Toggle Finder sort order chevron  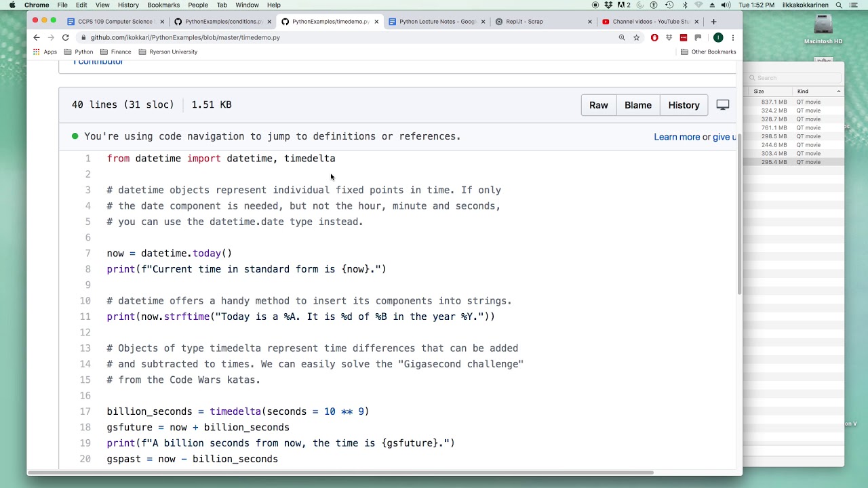click(x=838, y=91)
